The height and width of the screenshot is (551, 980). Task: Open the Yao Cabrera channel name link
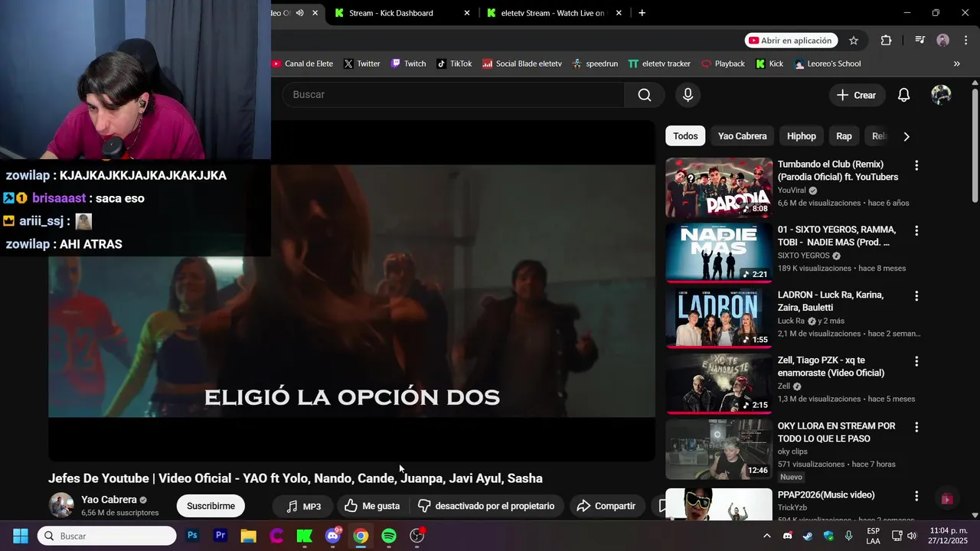click(x=109, y=500)
